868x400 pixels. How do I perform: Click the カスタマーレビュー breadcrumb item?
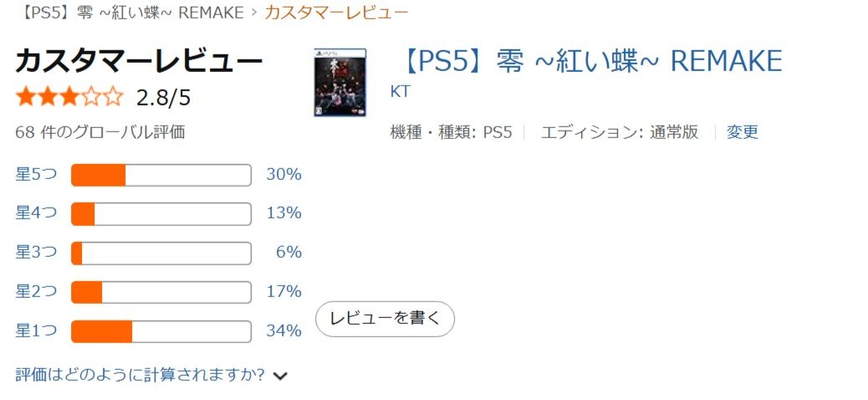[336, 13]
